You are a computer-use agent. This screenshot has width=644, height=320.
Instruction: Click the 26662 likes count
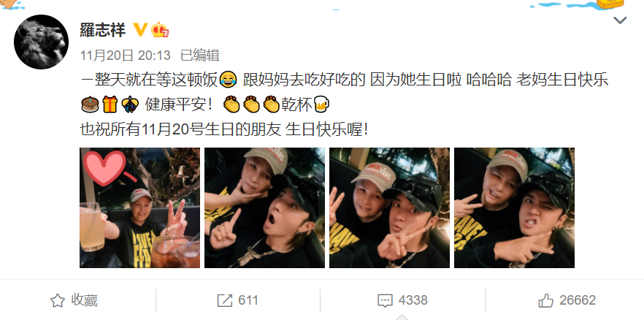point(578,301)
